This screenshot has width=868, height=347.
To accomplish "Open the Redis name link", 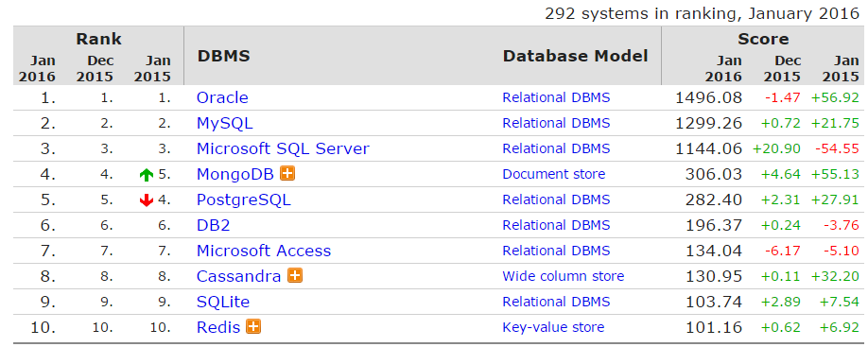I will tap(218, 327).
